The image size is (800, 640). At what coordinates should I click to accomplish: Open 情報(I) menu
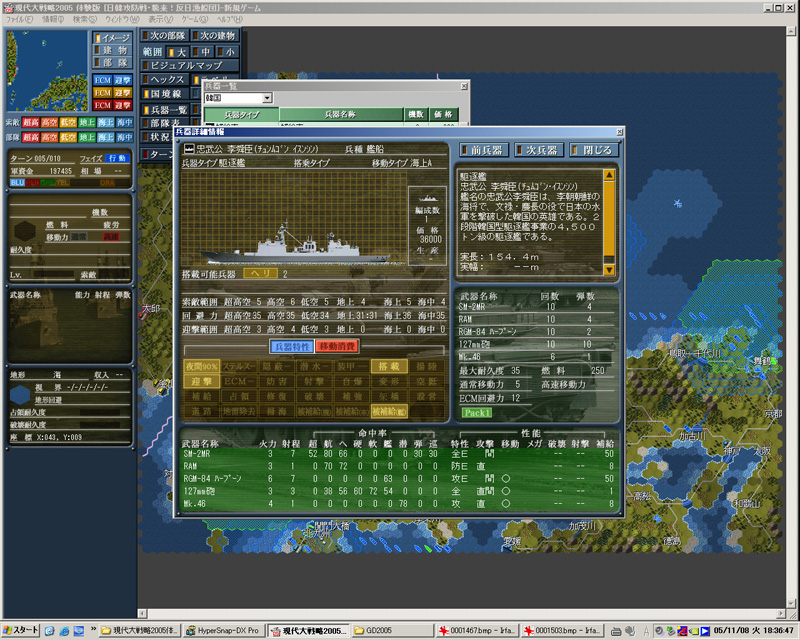click(x=53, y=19)
